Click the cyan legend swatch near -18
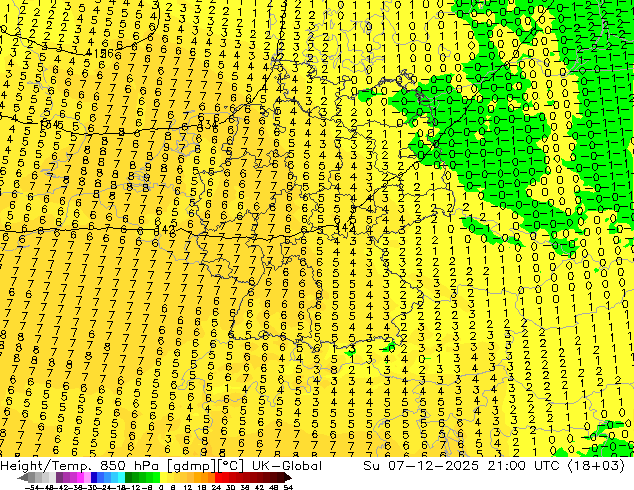Viewport: 634px width, 490px height. [122, 477]
